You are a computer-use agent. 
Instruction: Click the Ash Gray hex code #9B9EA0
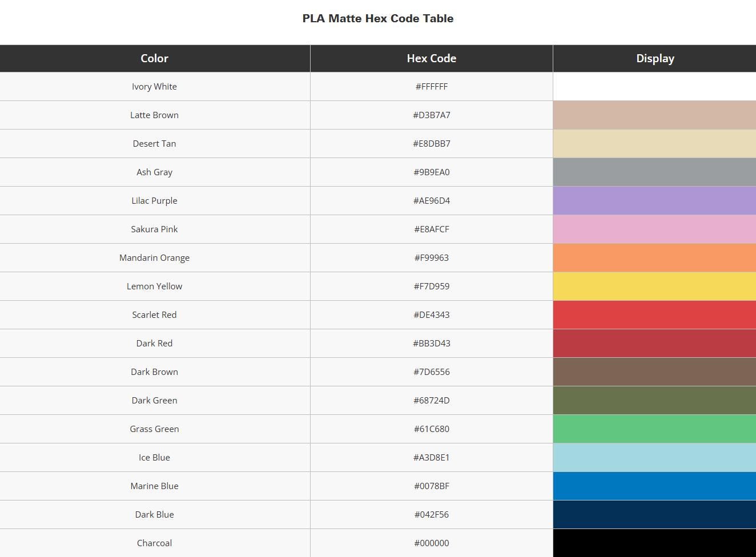pyautogui.click(x=431, y=172)
